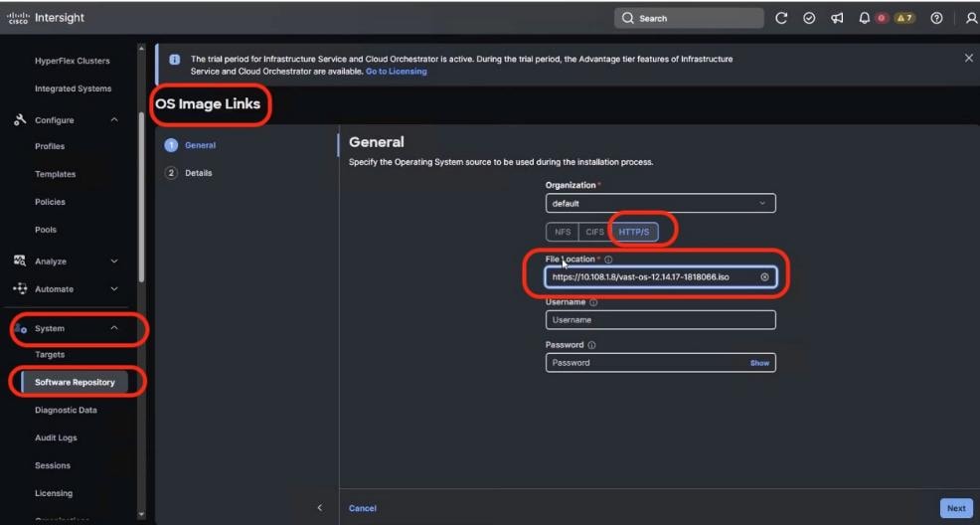Image resolution: width=980 pixels, height=525 pixels.
Task: Open Integrated Systems in sidebar
Action: 74,88
